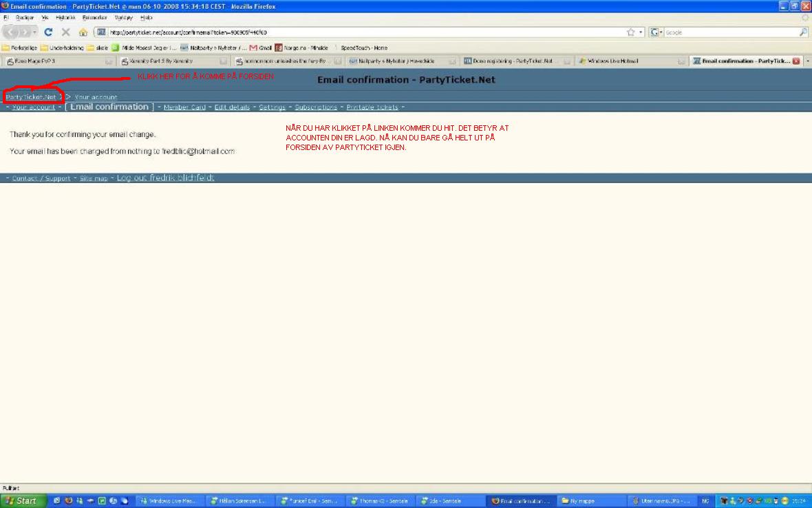Viewport: 812px width, 508px height.
Task: Open the Edit details link
Action: (232, 107)
